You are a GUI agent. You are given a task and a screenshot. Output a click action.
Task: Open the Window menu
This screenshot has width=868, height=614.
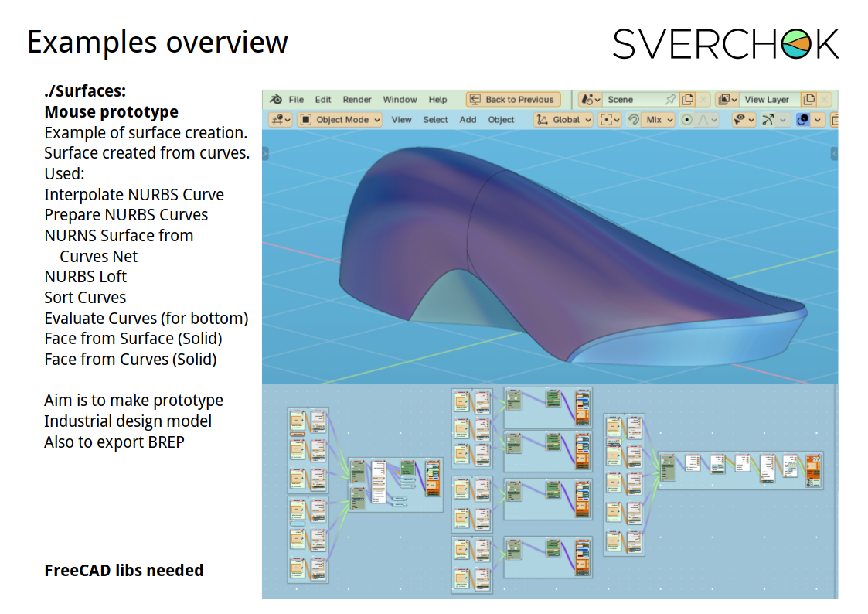[x=400, y=100]
